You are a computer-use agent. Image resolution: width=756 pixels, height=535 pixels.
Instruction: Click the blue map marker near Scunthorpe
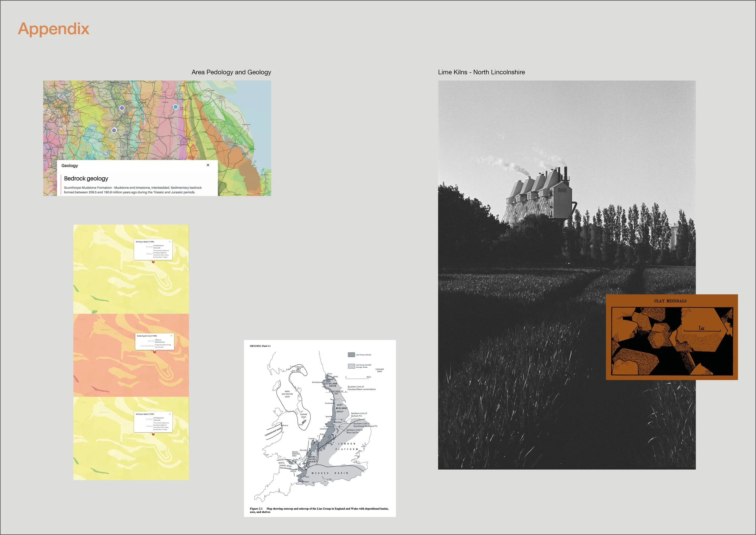tap(175, 107)
